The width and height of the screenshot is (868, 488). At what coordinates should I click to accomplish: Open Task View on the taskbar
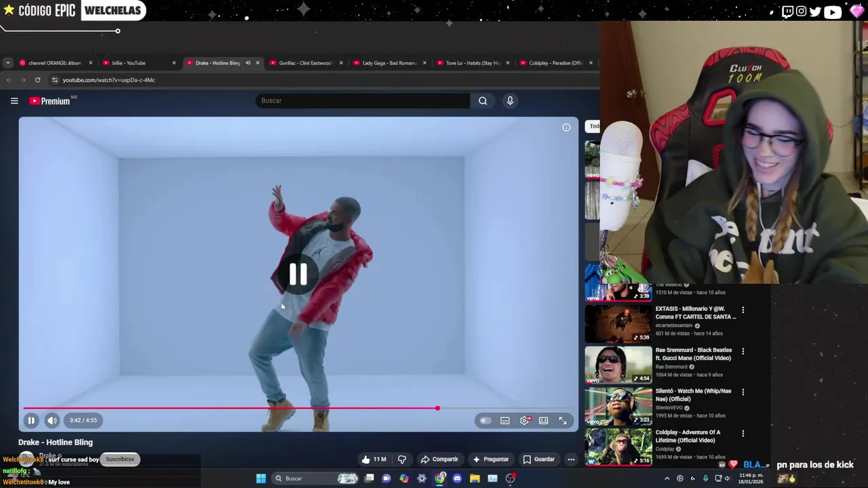[369, 479]
